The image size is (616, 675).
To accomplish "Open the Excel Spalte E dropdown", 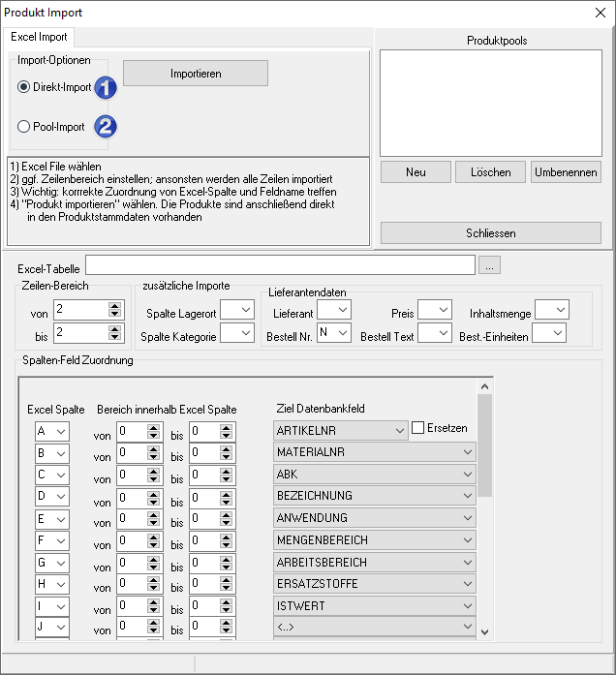I will 52,519.
